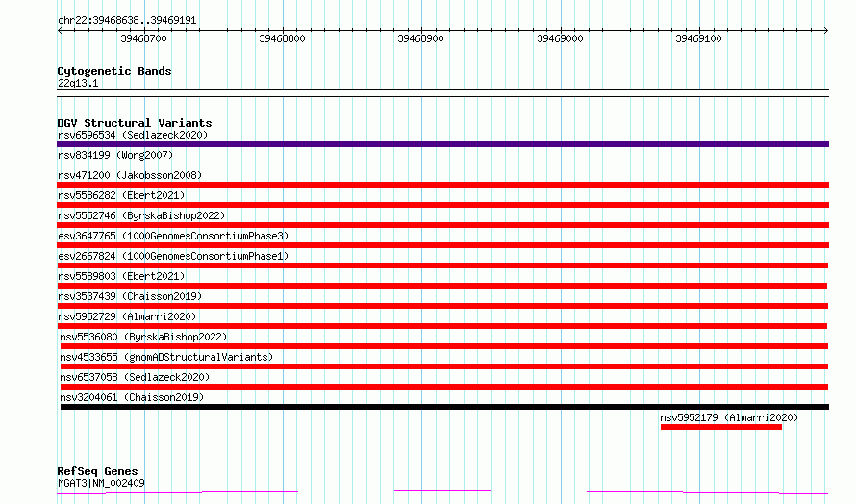Click the MGAT3|NM_002409 gene label
The width and height of the screenshot is (856, 504).
[x=101, y=483]
